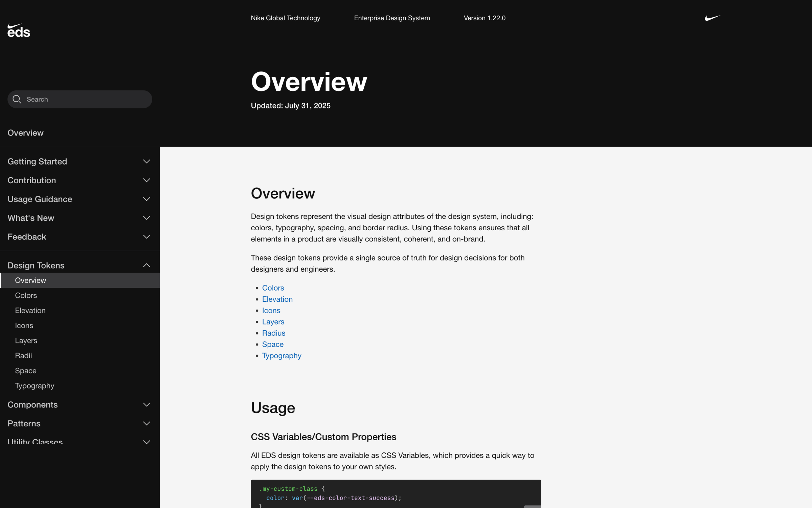The image size is (812, 508).
Task: Click the Nike Global Technology header text
Action: click(x=286, y=18)
